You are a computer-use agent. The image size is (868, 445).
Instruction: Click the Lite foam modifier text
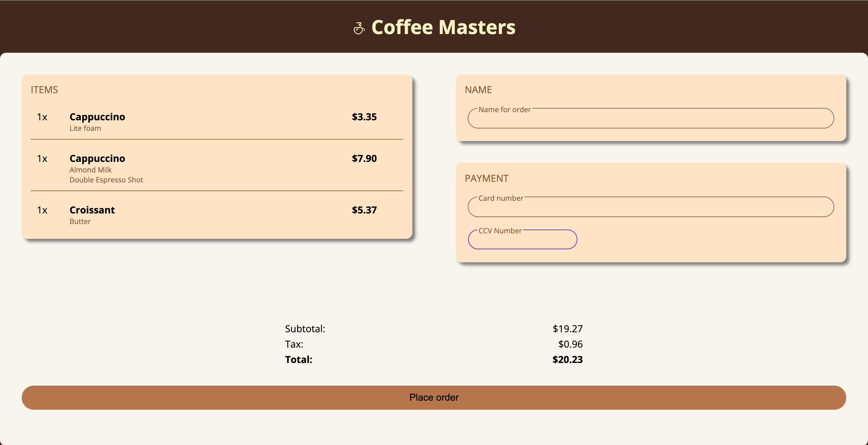pos(85,128)
